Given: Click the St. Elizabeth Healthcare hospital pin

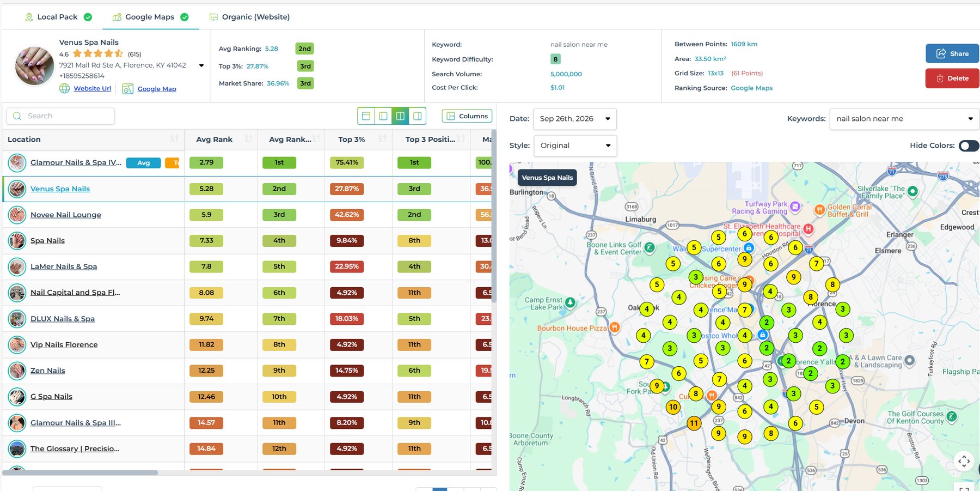Looking at the screenshot, I should (x=808, y=229).
